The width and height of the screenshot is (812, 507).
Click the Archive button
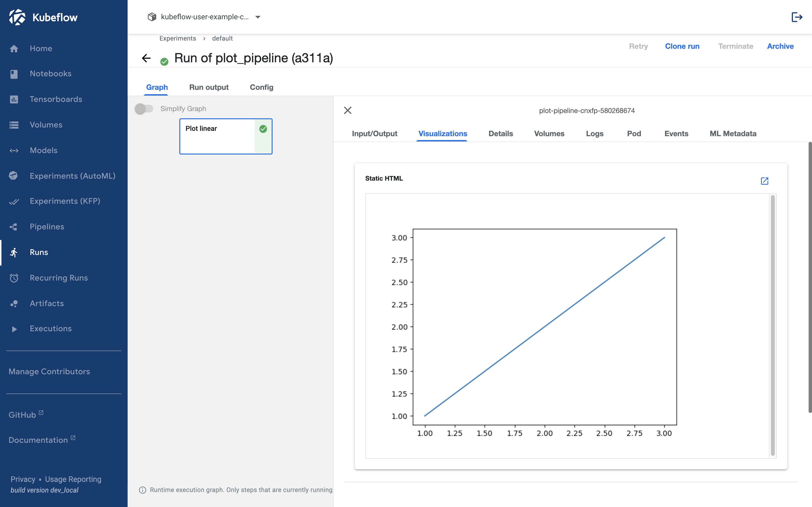(780, 46)
